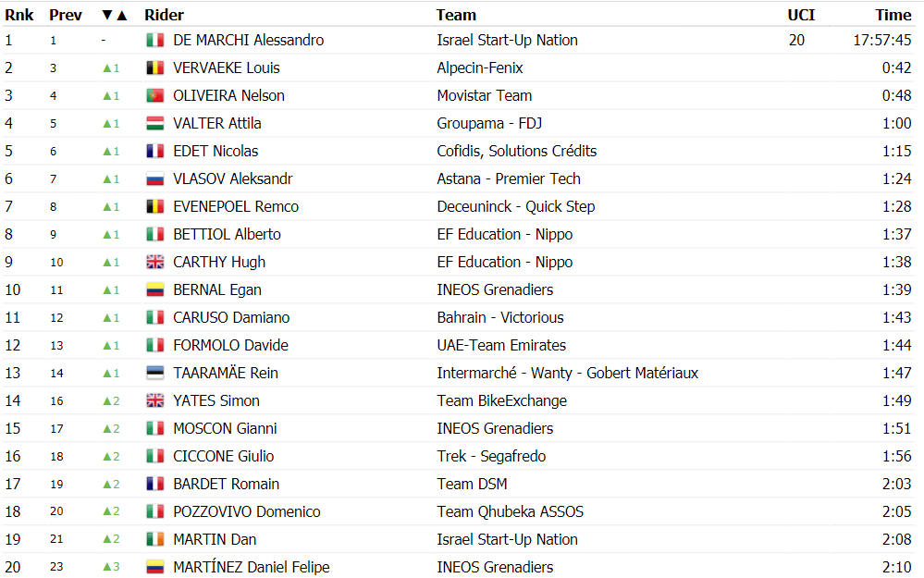
Task: Click the Colombian flag next to BERNAL Egan
Action: pyautogui.click(x=155, y=289)
